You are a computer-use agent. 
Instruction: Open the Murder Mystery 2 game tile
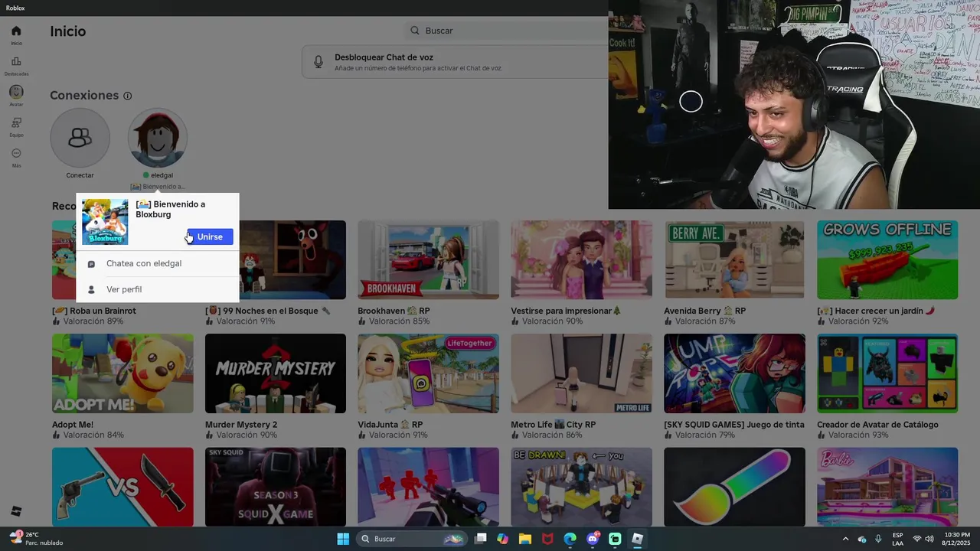click(276, 373)
